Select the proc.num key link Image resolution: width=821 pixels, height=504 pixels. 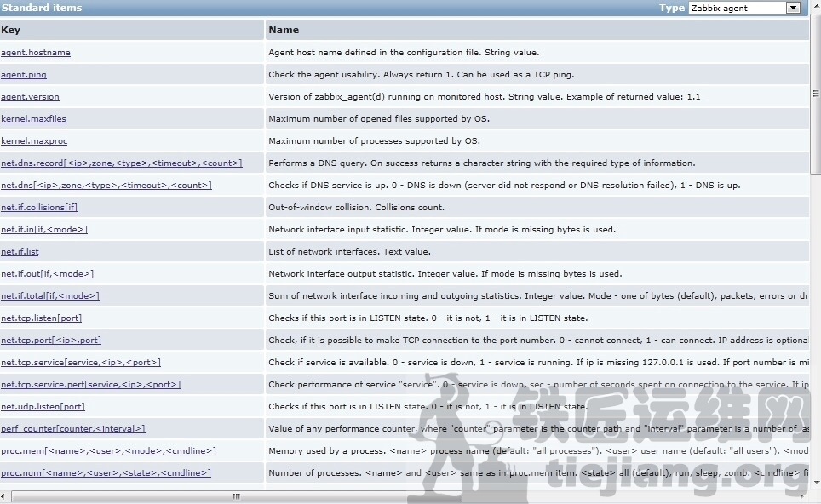(x=106, y=473)
